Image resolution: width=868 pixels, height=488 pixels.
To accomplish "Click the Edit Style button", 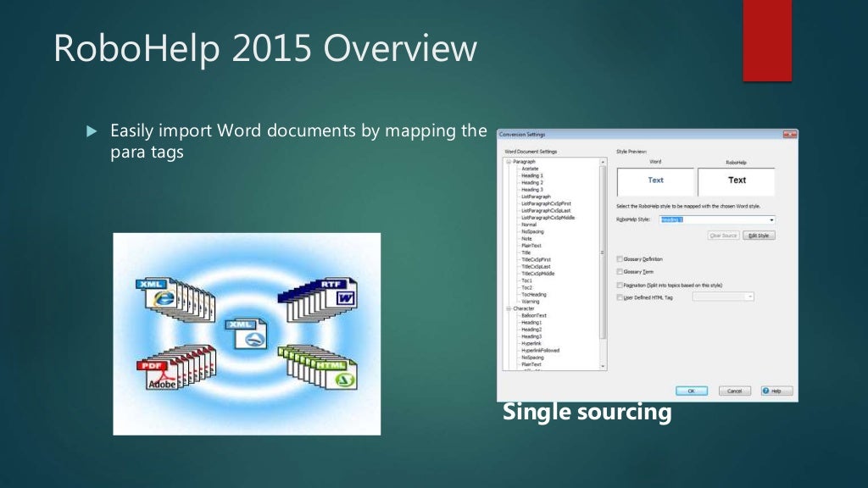I will point(759,236).
